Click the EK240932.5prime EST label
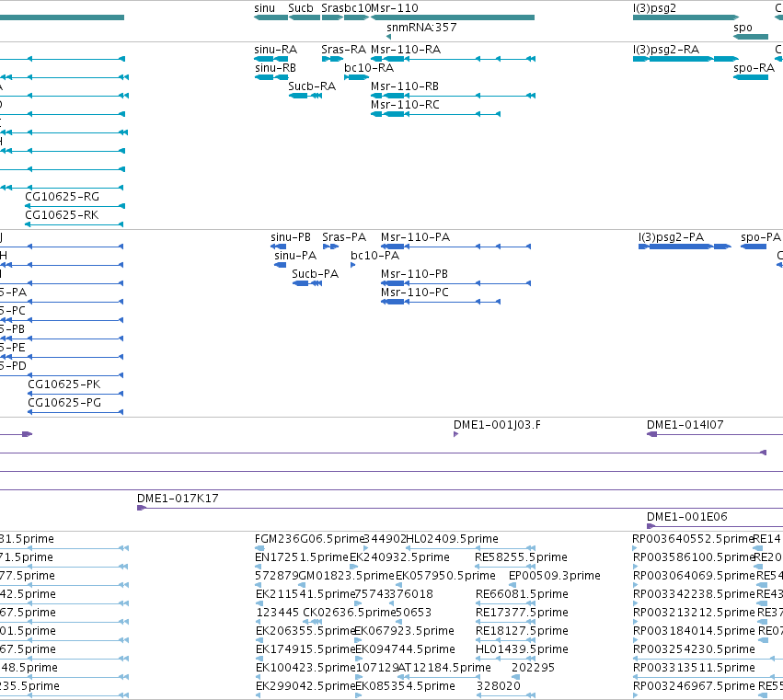Viewport: 783px width, 700px height. [x=399, y=557]
